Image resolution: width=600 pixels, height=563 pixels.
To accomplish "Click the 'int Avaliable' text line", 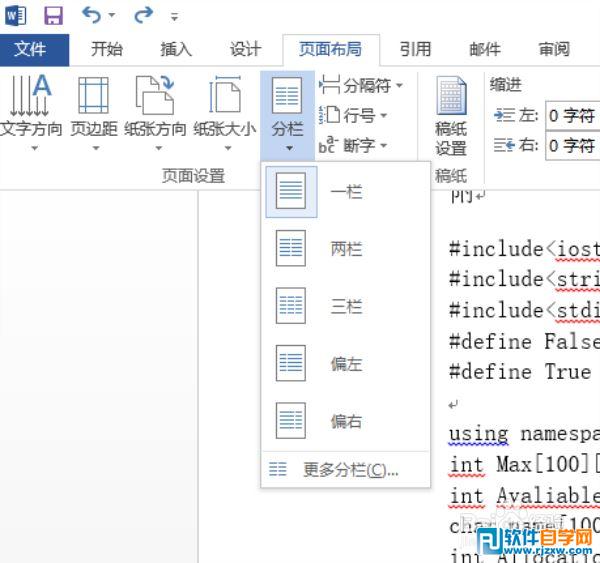I will tap(524, 496).
